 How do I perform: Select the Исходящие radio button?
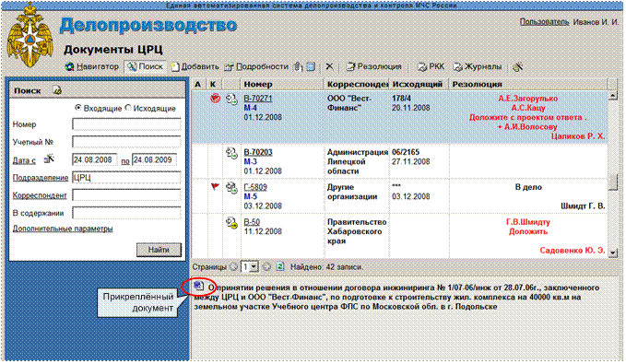128,108
